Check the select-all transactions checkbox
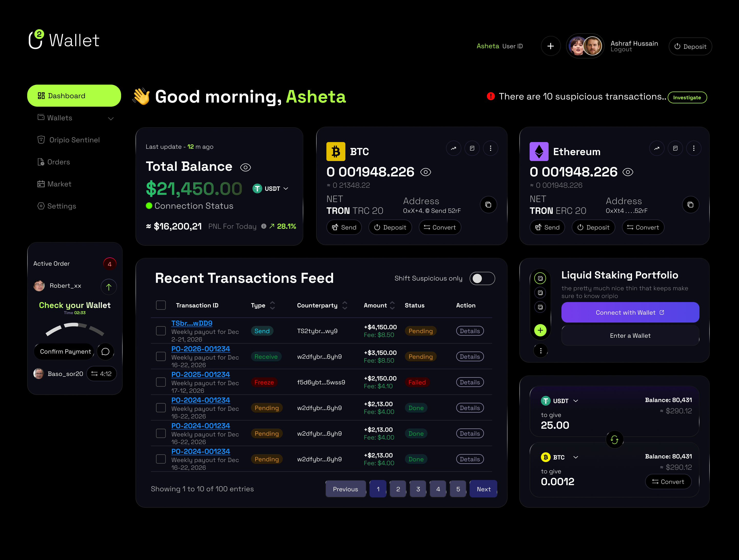This screenshot has width=739, height=560. point(161,305)
